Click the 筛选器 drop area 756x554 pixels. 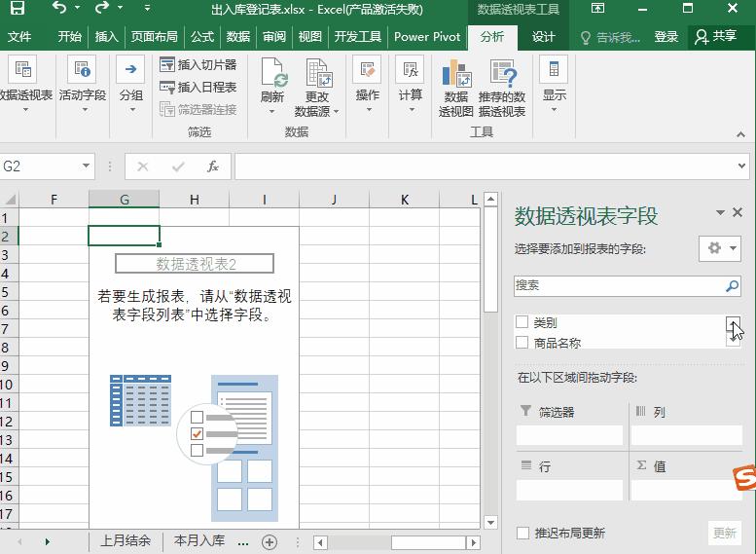(569, 435)
